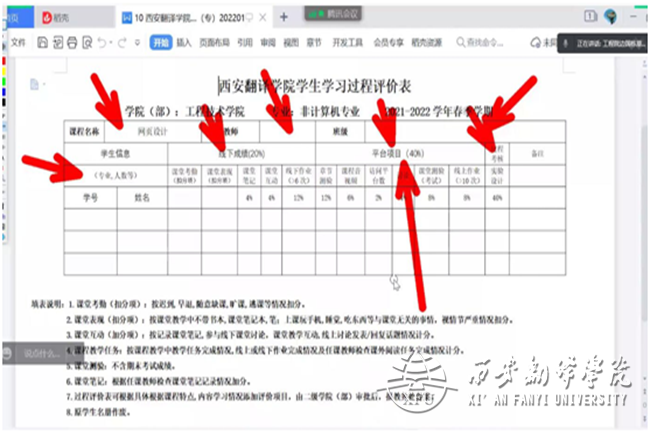Click the 课程名称 table cell
Screen dimensions: 650x433
tap(84, 132)
